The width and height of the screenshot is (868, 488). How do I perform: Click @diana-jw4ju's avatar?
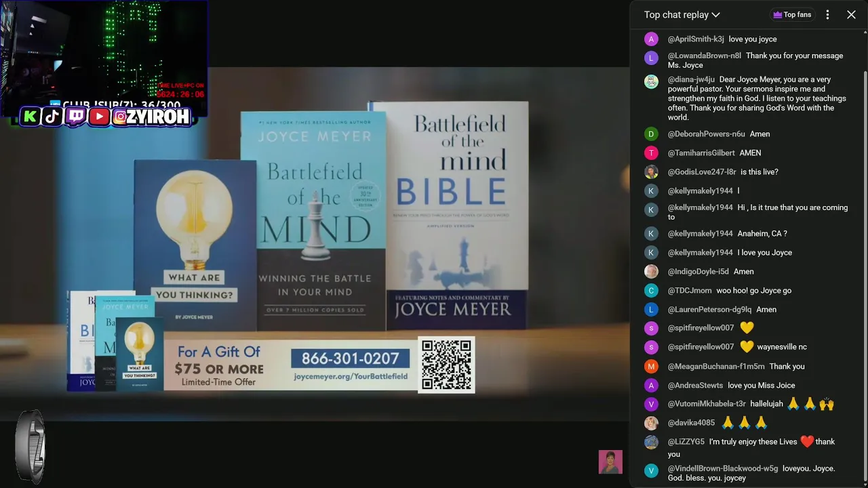651,82
